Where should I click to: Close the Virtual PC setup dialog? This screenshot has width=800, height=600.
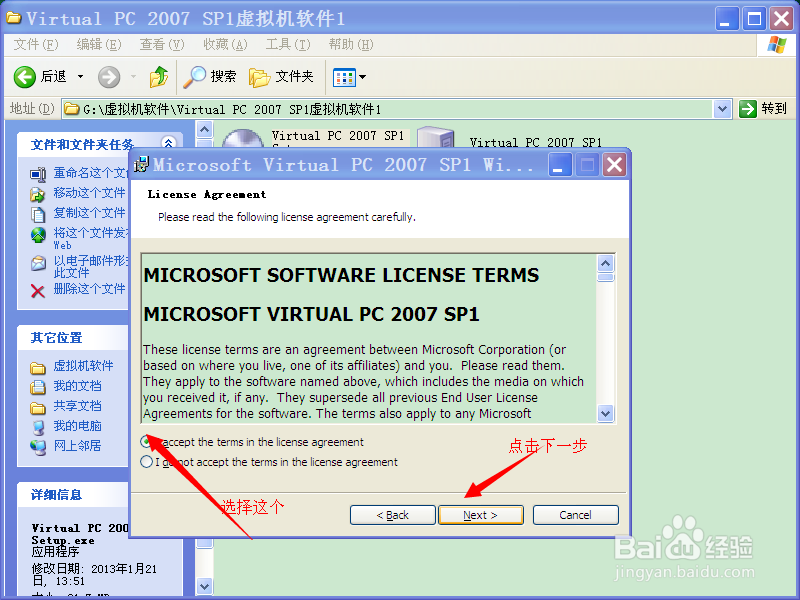point(614,165)
